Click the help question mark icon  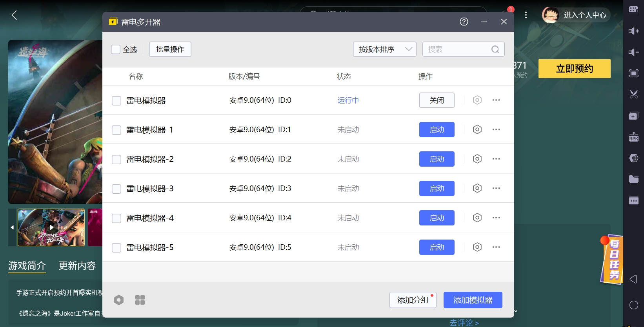(x=464, y=22)
